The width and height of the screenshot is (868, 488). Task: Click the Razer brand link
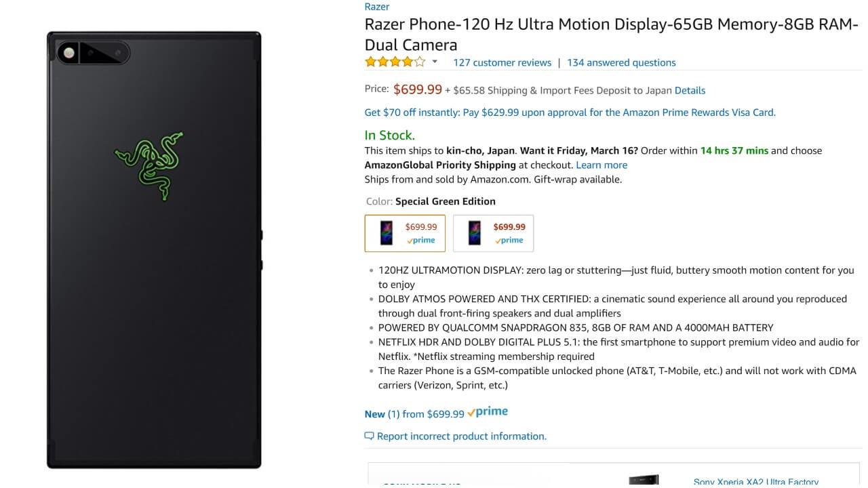pos(377,7)
